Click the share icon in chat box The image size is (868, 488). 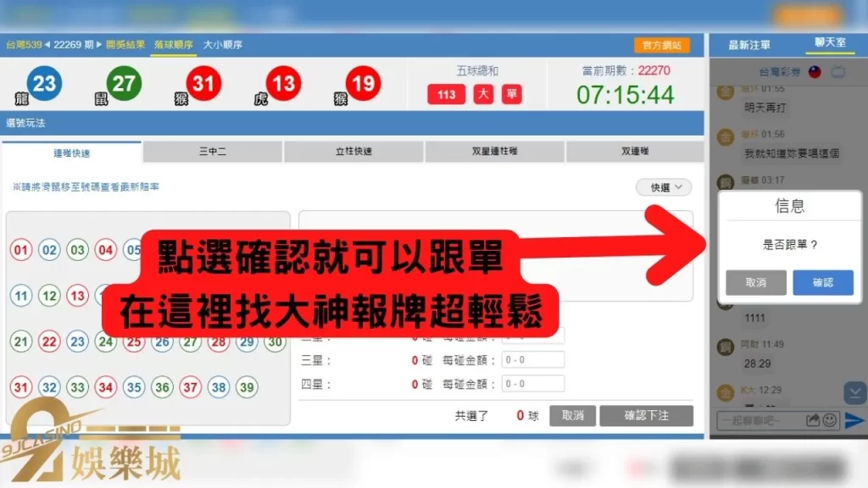(x=813, y=419)
